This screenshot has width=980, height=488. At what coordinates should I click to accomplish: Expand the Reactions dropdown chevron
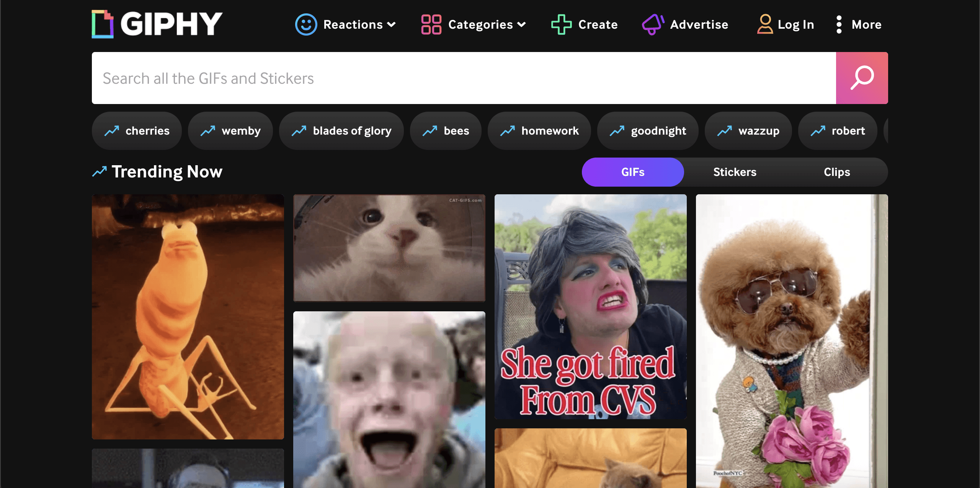coord(391,24)
